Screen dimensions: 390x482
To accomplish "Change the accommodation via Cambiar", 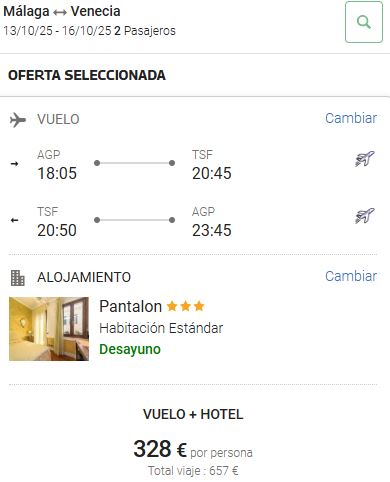I will coord(351,276).
